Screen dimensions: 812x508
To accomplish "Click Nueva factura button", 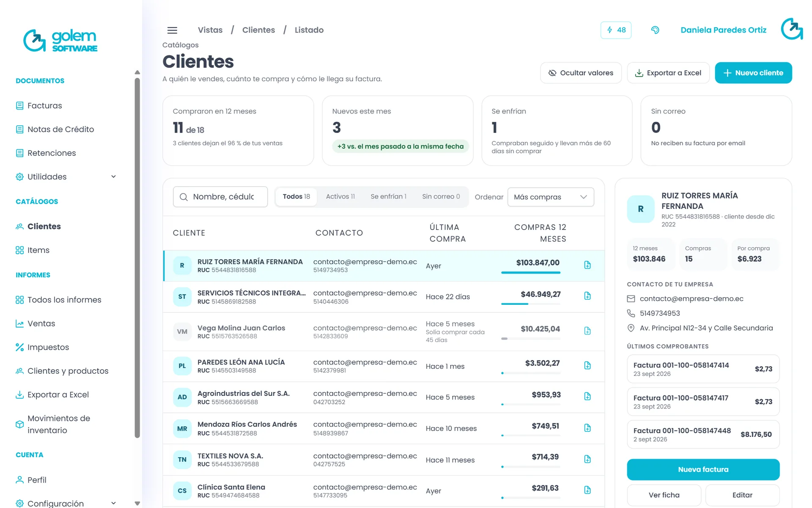I will coord(703,469).
